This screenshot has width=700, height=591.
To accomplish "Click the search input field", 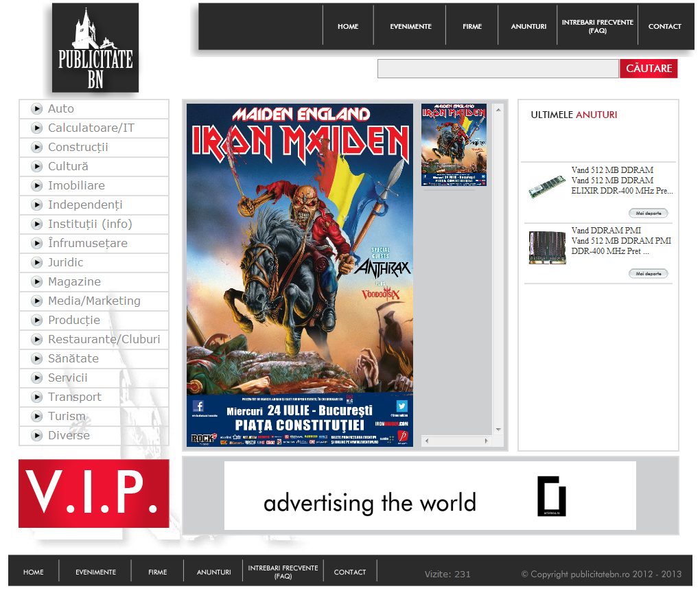I will tap(498, 68).
